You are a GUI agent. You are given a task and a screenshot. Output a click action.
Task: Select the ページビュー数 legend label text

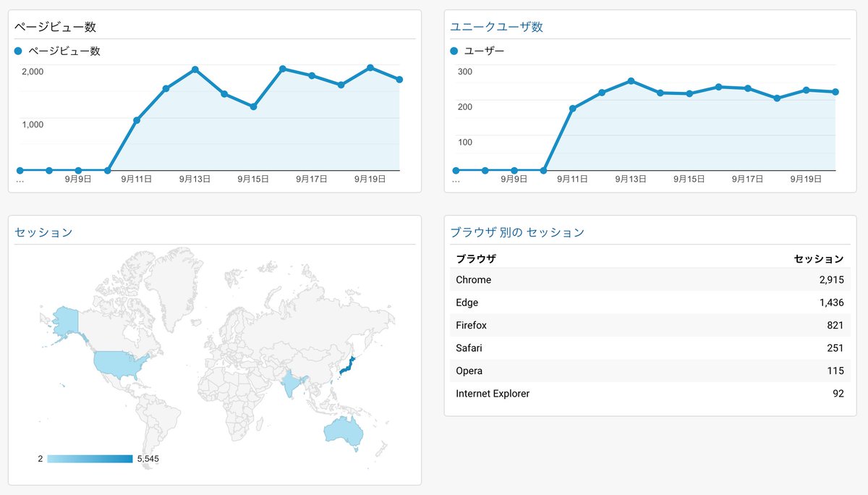64,51
